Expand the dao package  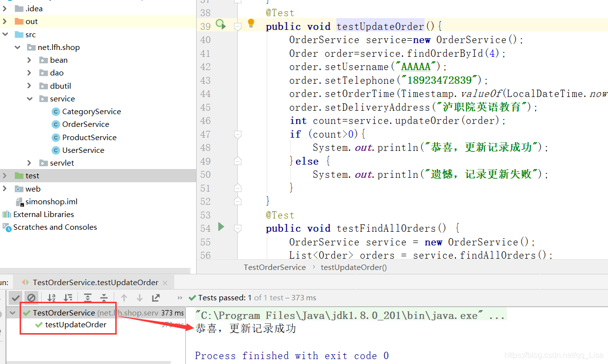coord(29,73)
